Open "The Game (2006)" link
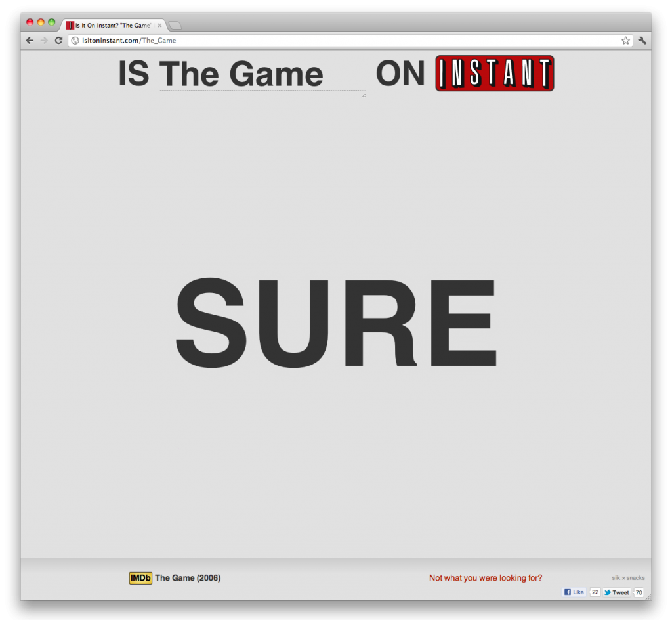 click(188, 578)
